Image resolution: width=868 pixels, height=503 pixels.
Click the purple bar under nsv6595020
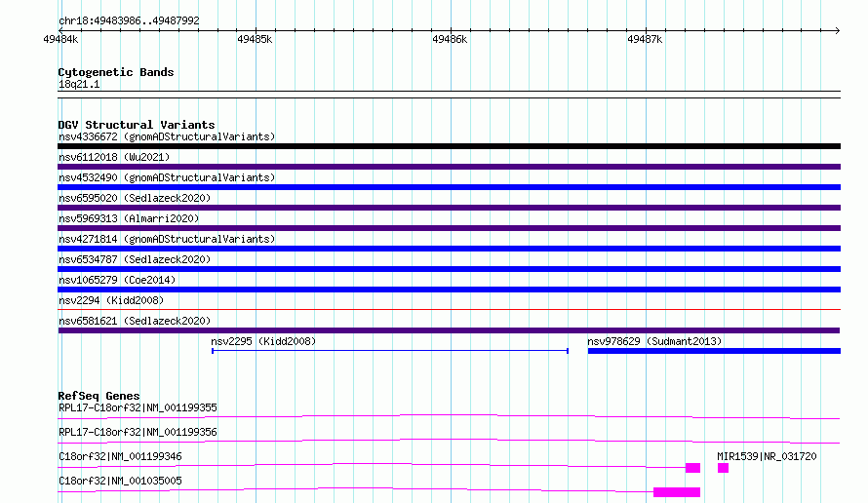pyautogui.click(x=449, y=208)
